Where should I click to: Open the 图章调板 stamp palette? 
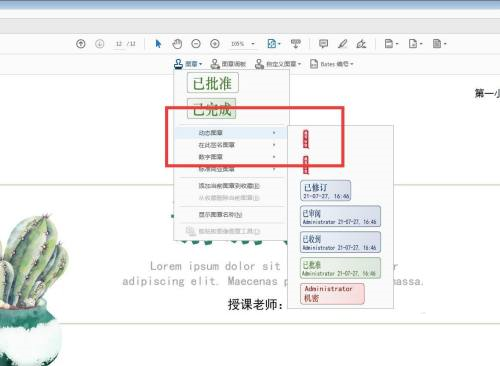(x=228, y=64)
